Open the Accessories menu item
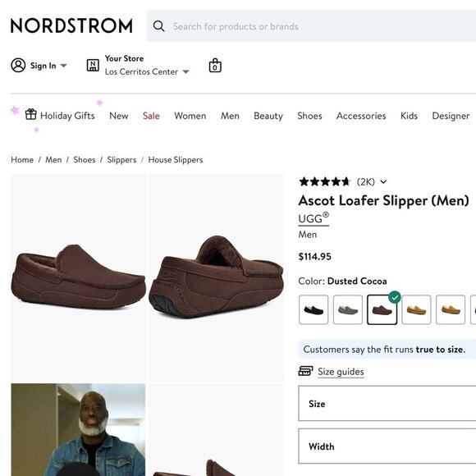Screen dimensions: 476x476 361,116
